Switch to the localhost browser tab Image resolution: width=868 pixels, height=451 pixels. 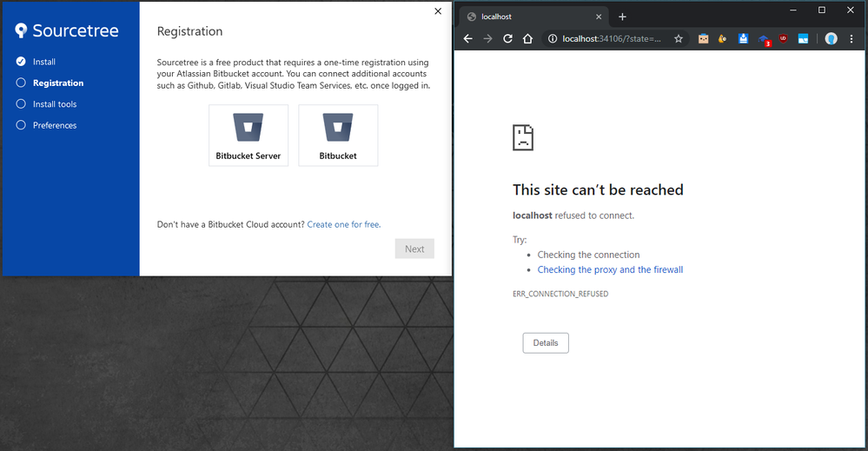pyautogui.click(x=533, y=17)
